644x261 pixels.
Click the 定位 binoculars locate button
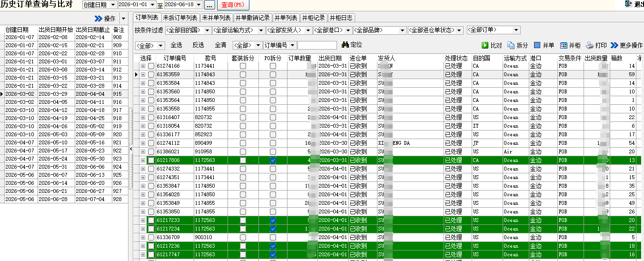coord(352,45)
